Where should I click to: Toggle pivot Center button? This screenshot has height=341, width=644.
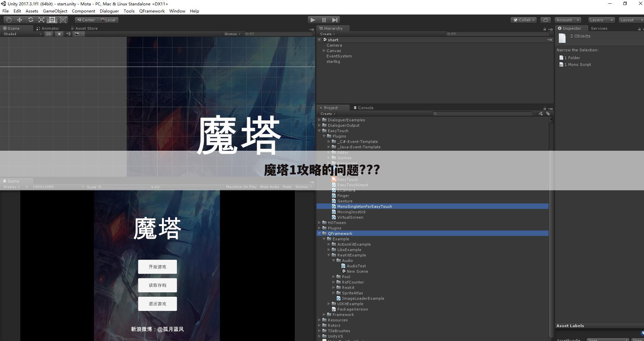86,20
